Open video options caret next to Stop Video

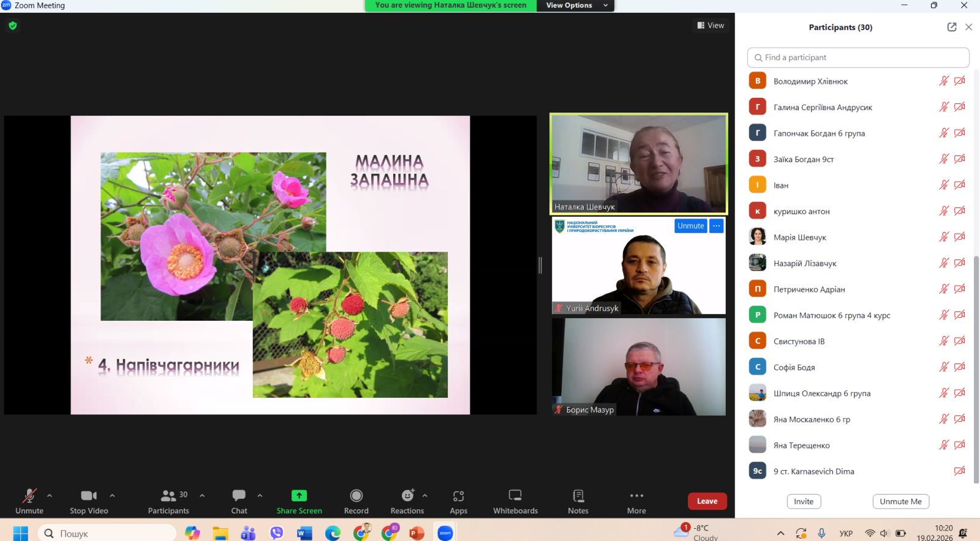pyautogui.click(x=112, y=496)
